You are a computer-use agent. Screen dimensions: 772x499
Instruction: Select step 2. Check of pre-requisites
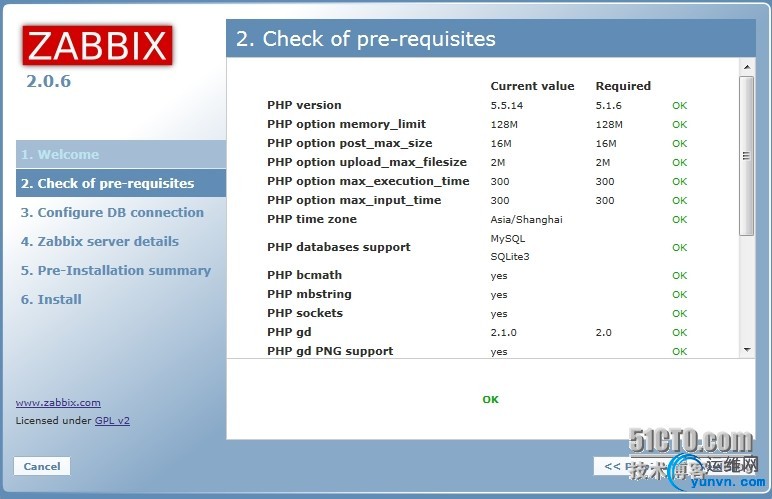(x=121, y=183)
